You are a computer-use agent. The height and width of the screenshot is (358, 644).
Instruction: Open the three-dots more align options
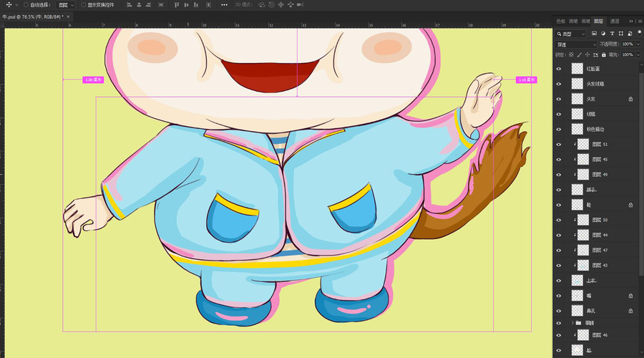point(224,5)
